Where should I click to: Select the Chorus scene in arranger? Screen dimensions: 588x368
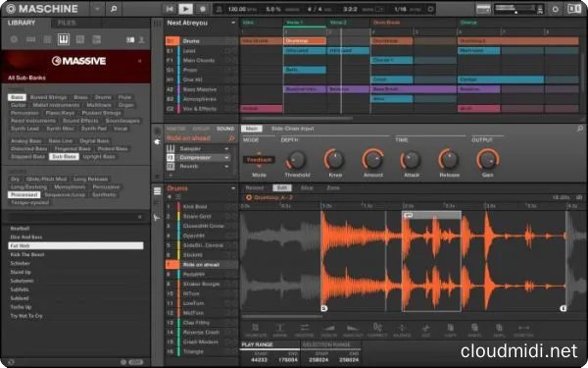(468, 23)
